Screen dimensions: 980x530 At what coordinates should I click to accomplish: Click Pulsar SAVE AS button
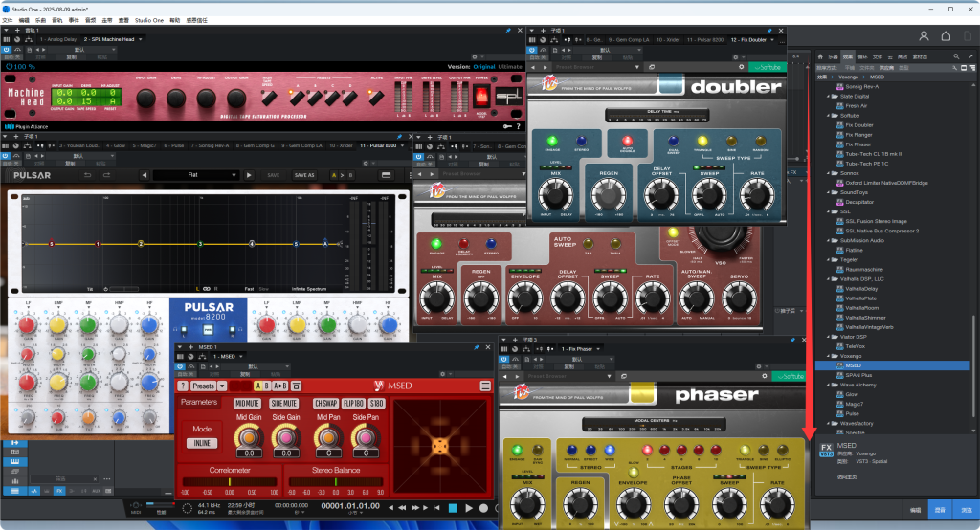click(304, 175)
